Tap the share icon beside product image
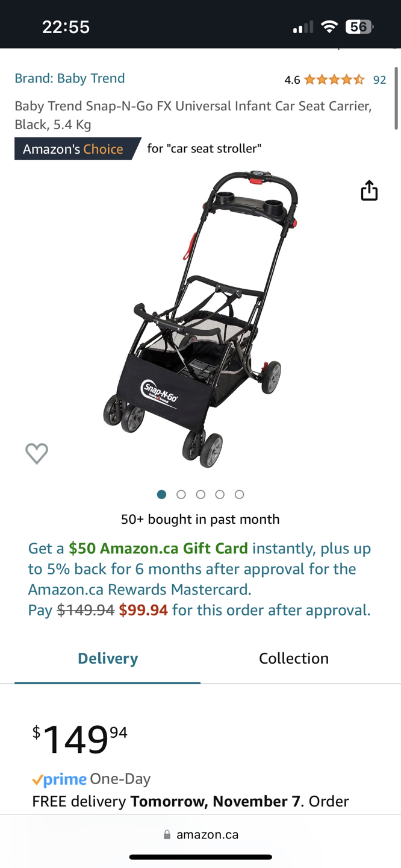 [369, 190]
